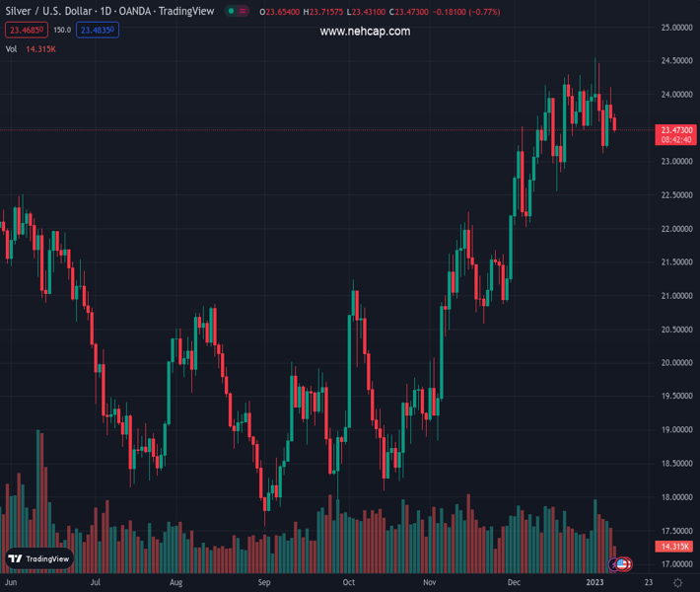This screenshot has height=592, width=700.
Task: Click the red 14.315K volume axis label
Action: pyautogui.click(x=674, y=546)
